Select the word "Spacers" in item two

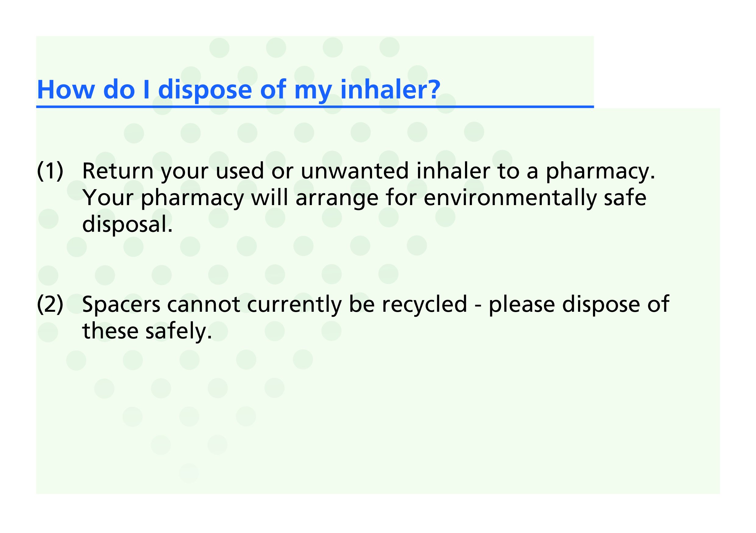[x=121, y=305]
